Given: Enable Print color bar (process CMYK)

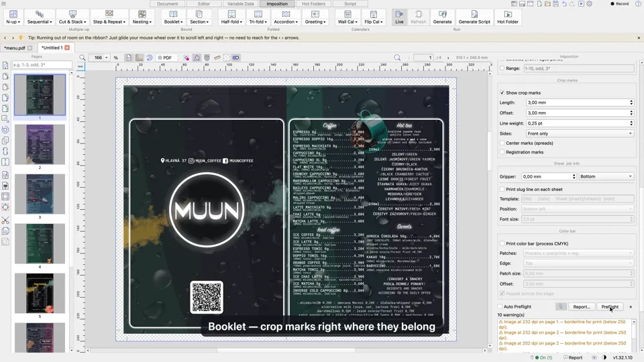Looking at the screenshot, I should point(502,243).
